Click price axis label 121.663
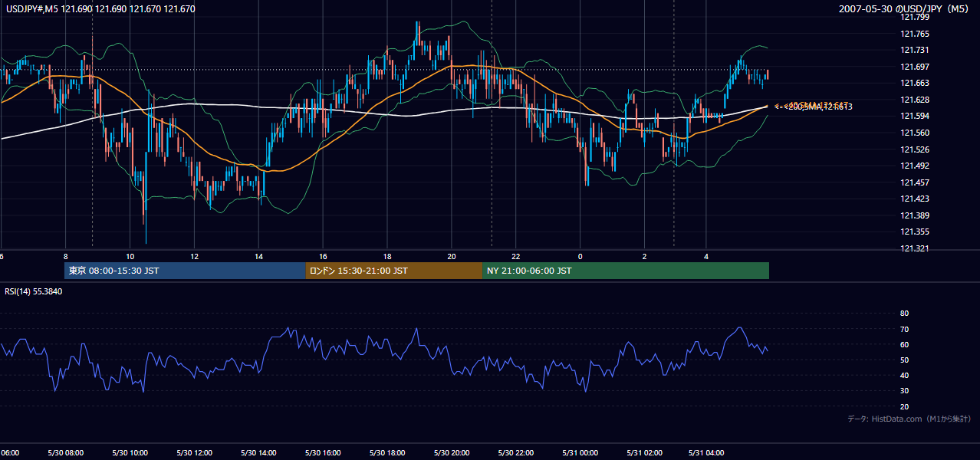Image resolution: width=980 pixels, height=460 pixels. (x=915, y=84)
